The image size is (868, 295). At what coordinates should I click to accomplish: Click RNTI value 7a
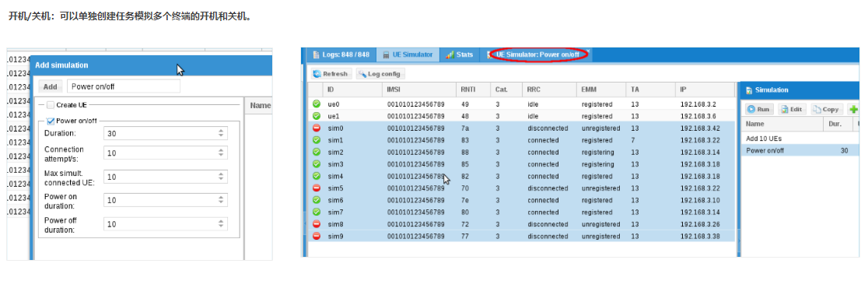[x=464, y=128]
